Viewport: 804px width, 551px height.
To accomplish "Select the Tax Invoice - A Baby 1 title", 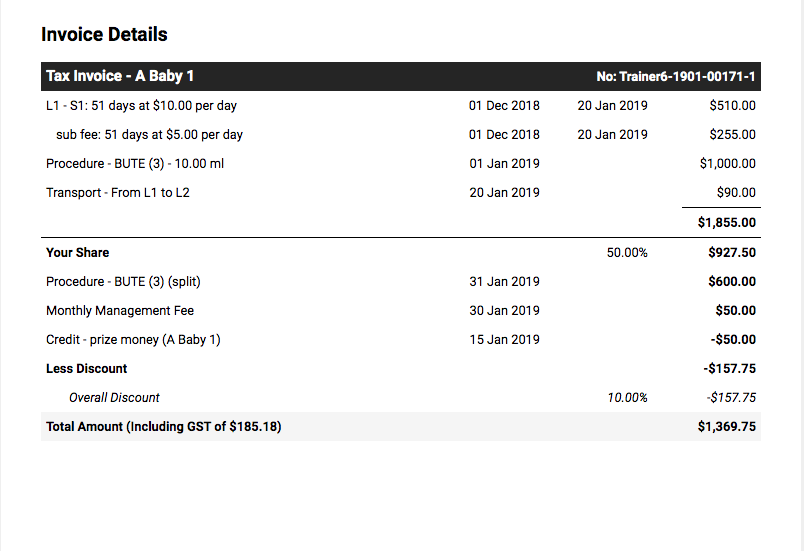I will pos(120,76).
